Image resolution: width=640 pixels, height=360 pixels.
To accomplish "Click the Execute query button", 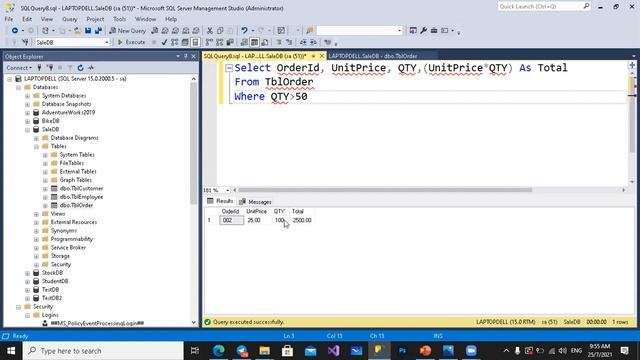I will (x=131, y=42).
